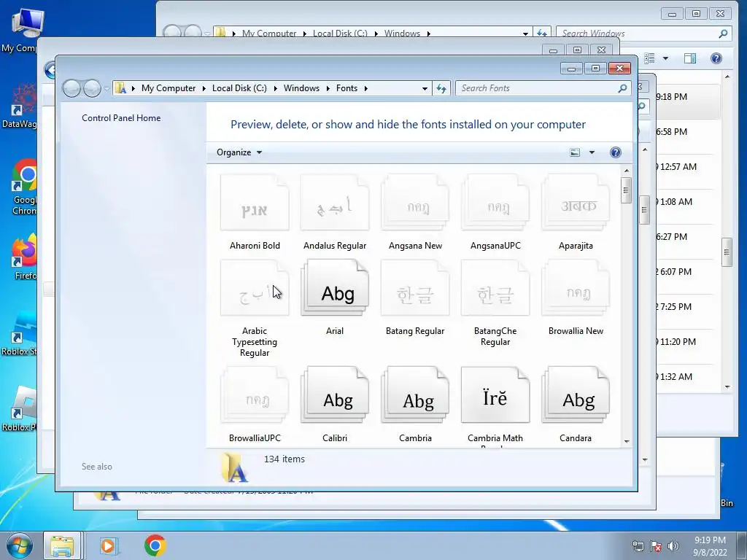Expand the arrow after Windows breadcrumb

328,88
